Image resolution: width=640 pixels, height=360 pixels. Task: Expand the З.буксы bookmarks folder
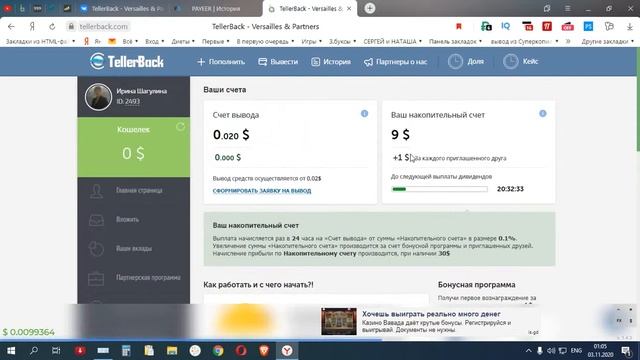coord(342,41)
